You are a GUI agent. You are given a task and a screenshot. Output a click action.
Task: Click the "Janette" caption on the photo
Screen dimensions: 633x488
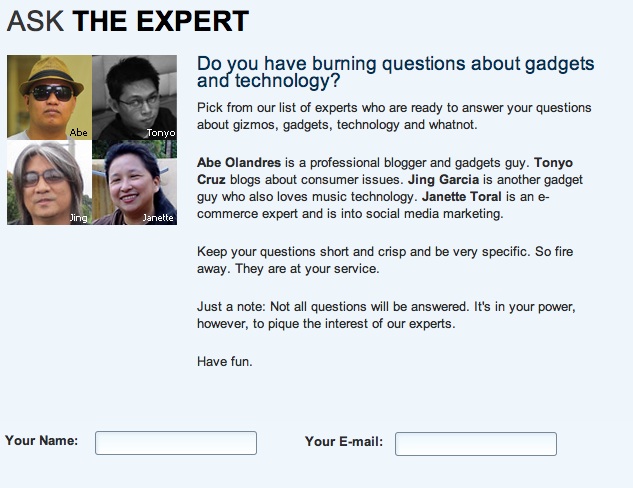pyautogui.click(x=158, y=218)
